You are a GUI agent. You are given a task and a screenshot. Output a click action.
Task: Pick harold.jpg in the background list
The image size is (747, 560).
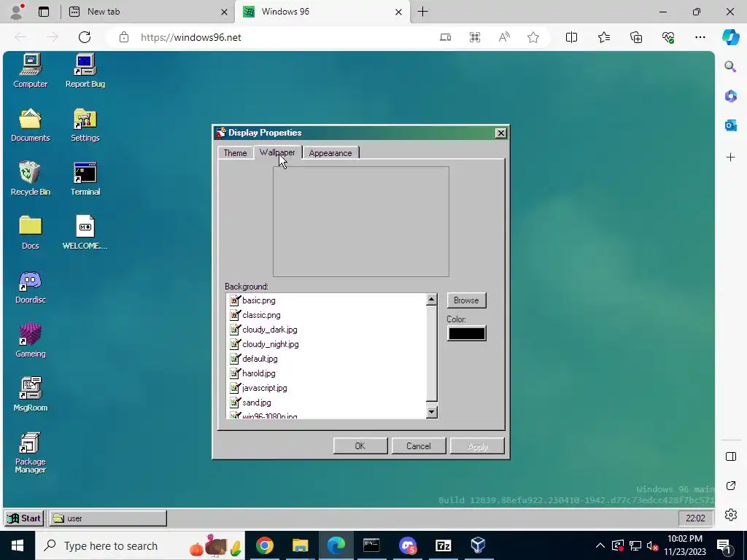point(327,373)
